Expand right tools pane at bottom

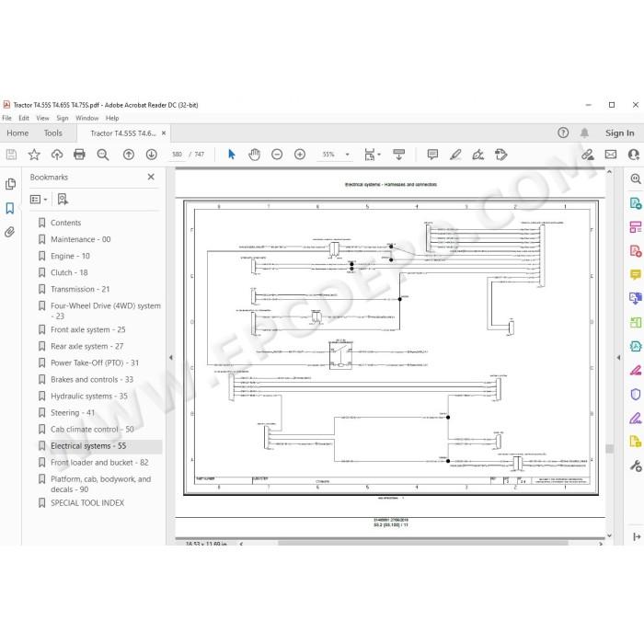pos(637,536)
